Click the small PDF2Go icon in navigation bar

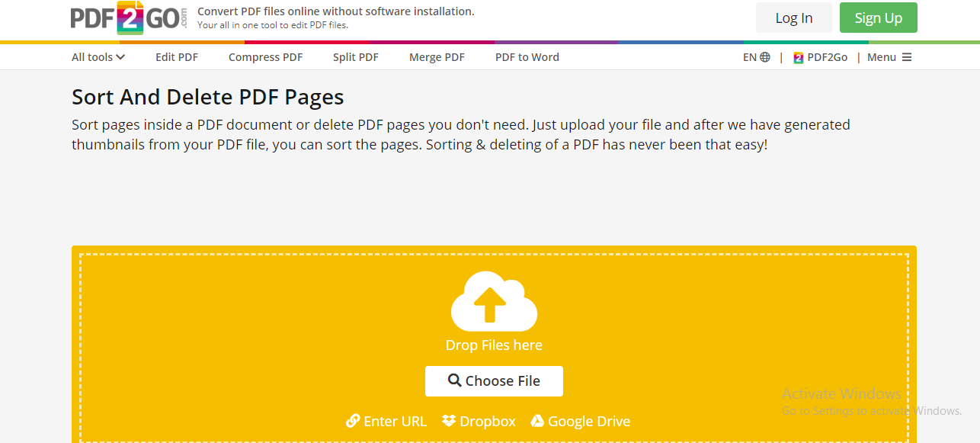tap(799, 57)
